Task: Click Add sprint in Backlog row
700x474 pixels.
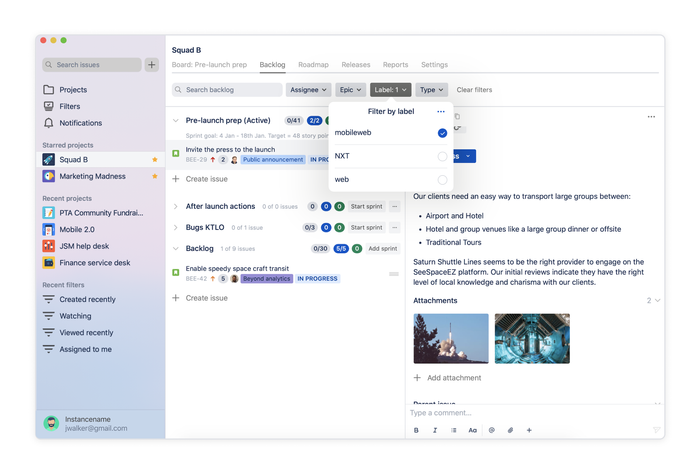Action: [383, 248]
